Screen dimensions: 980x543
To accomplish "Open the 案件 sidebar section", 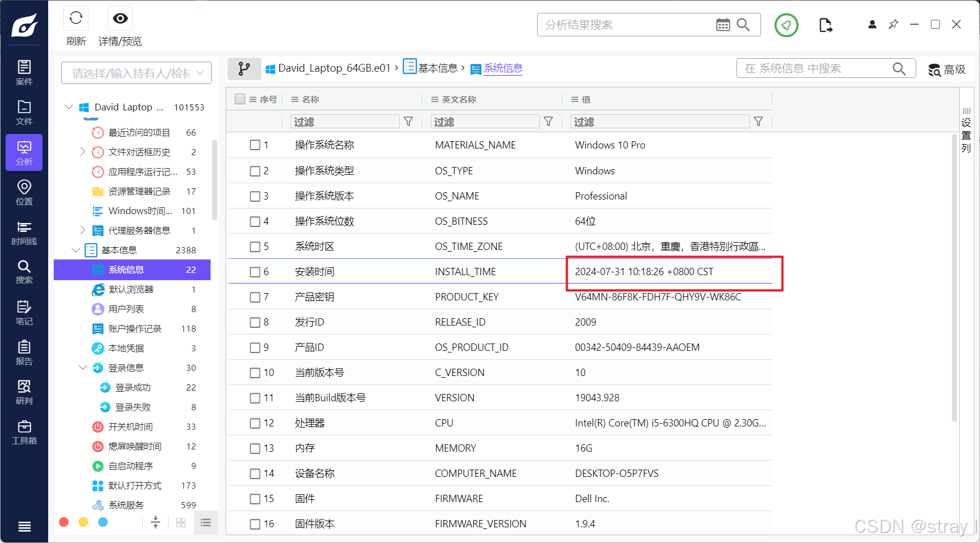I will 24,73.
